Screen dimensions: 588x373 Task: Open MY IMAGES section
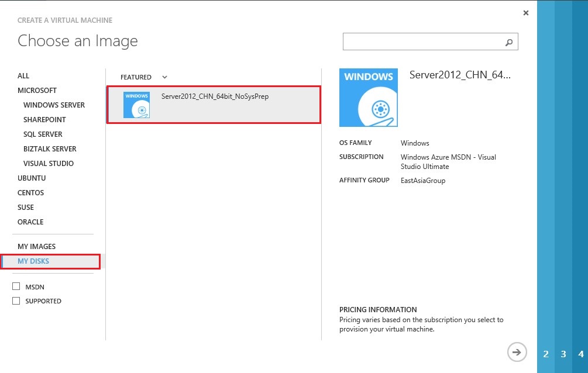(x=36, y=246)
